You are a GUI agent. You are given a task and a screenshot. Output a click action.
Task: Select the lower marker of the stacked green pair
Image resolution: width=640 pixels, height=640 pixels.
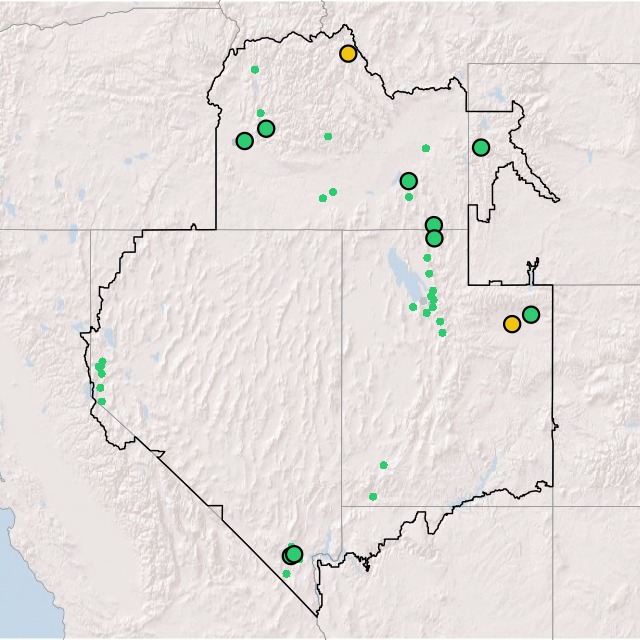click(434, 238)
